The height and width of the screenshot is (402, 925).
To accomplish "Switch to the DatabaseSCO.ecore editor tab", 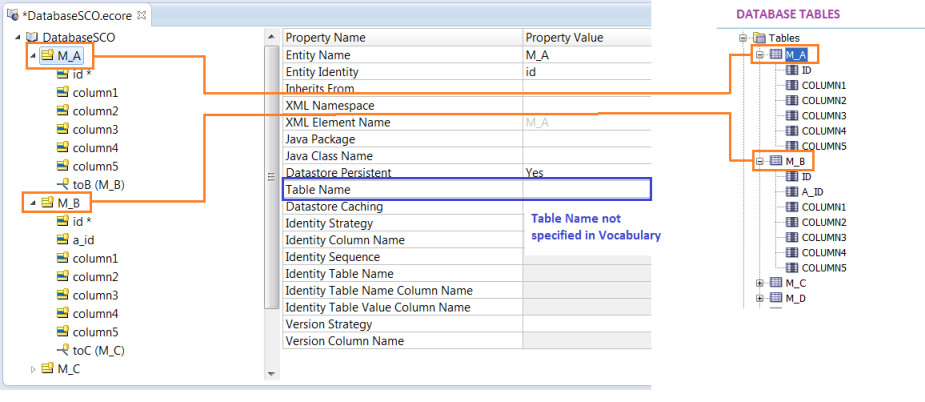I will point(72,15).
